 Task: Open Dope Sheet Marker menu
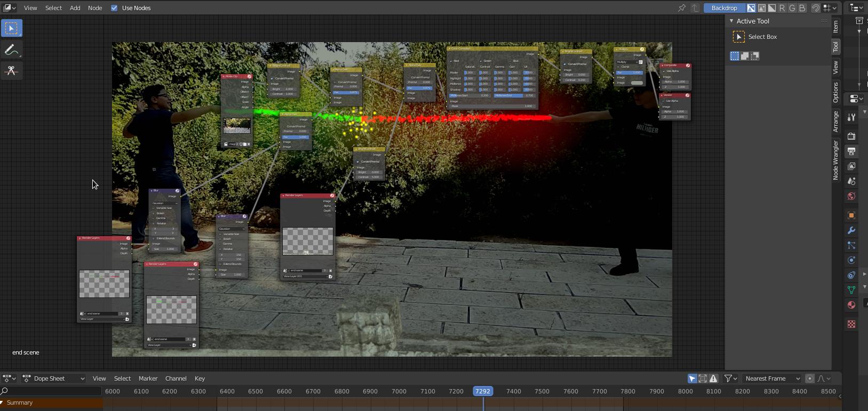tap(148, 378)
